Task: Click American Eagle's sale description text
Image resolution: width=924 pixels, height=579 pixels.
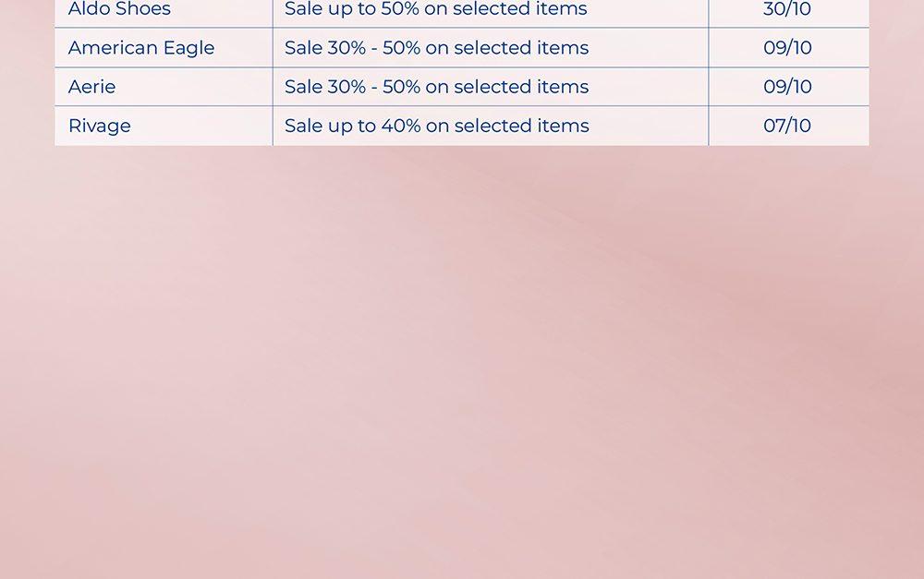Action: (x=436, y=48)
